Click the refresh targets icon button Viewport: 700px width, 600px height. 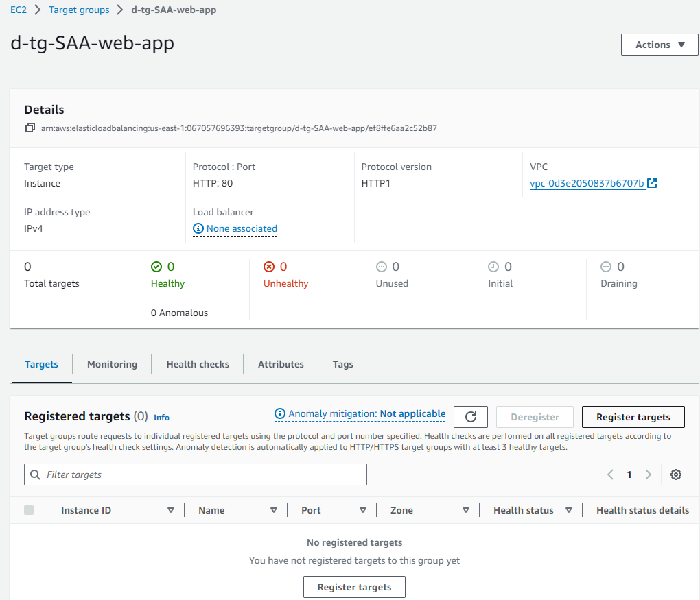click(x=471, y=417)
